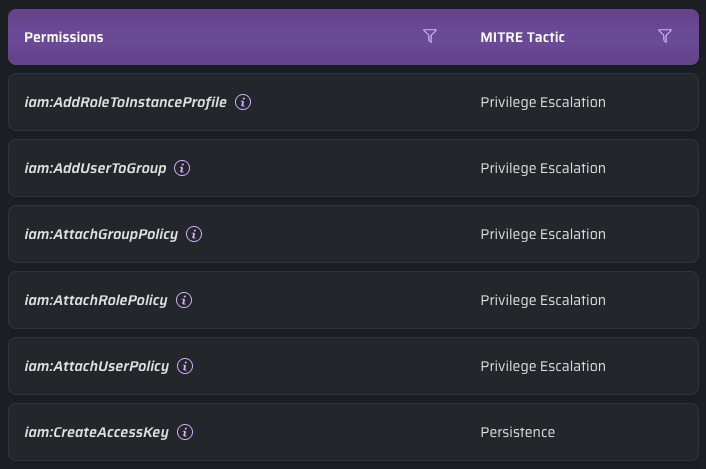This screenshot has height=469, width=706.
Task: Open info icon for iam:AttachGroupPolicy
Action: [x=194, y=234]
